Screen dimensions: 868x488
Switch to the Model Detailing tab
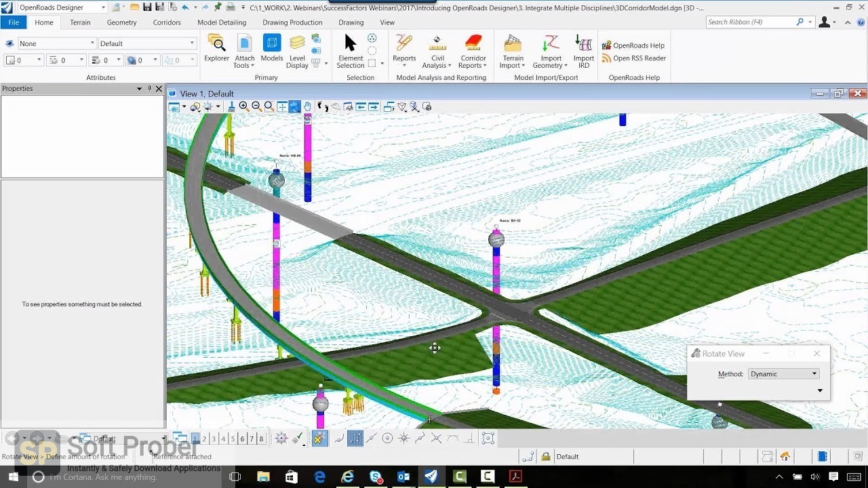222,22
